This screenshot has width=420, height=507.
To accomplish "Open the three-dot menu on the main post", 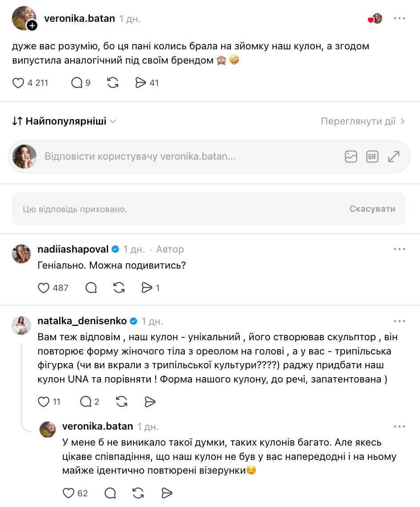I will [399, 18].
